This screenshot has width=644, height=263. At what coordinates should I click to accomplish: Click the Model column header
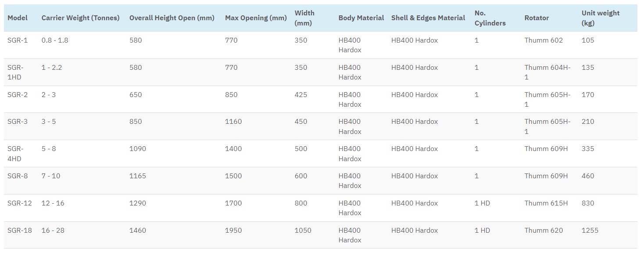18,18
